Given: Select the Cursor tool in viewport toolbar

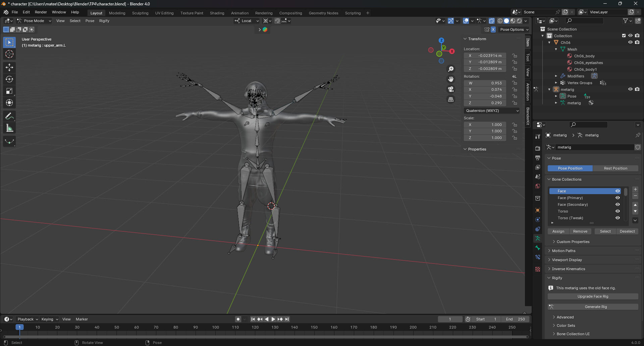Looking at the screenshot, I should point(9,54).
